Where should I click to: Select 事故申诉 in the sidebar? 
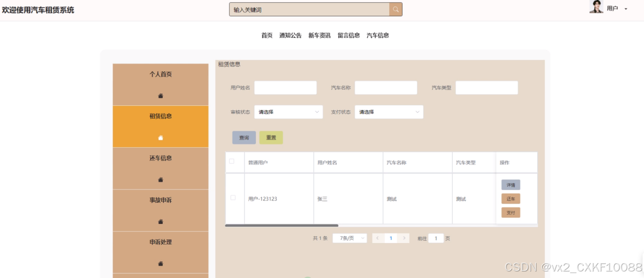click(160, 210)
